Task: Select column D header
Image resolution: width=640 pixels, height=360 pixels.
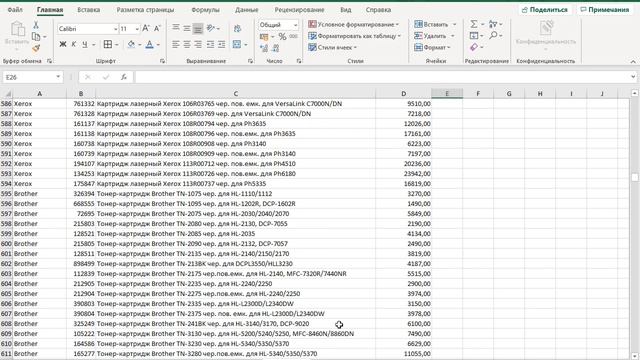Action: pos(403,94)
